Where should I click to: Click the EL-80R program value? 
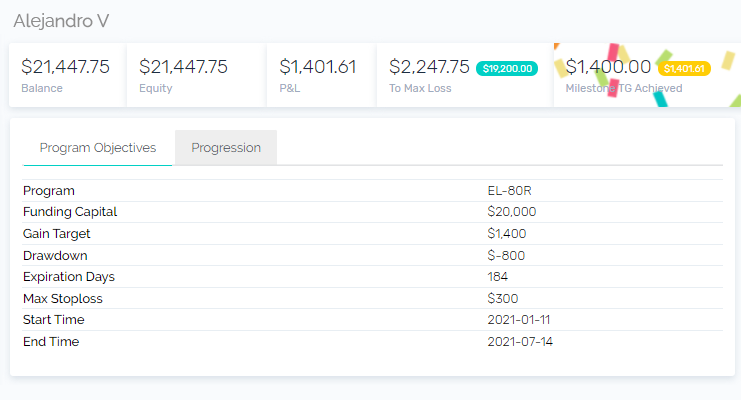(509, 191)
